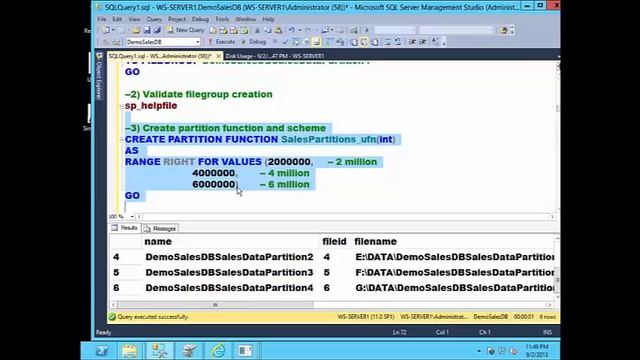Click the filename cell starting with G:\DATA
The image size is (640, 360).
point(454,288)
